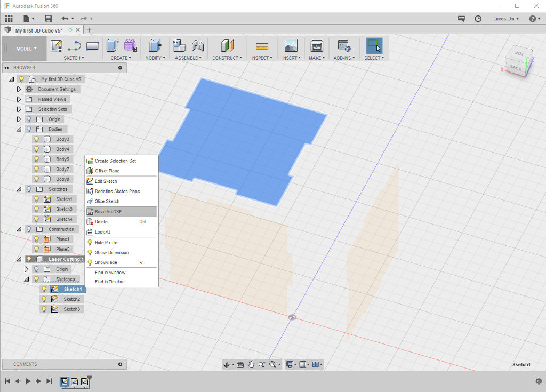
Task: Toggle visibility bulb of Plane3
Action: pos(37,249)
